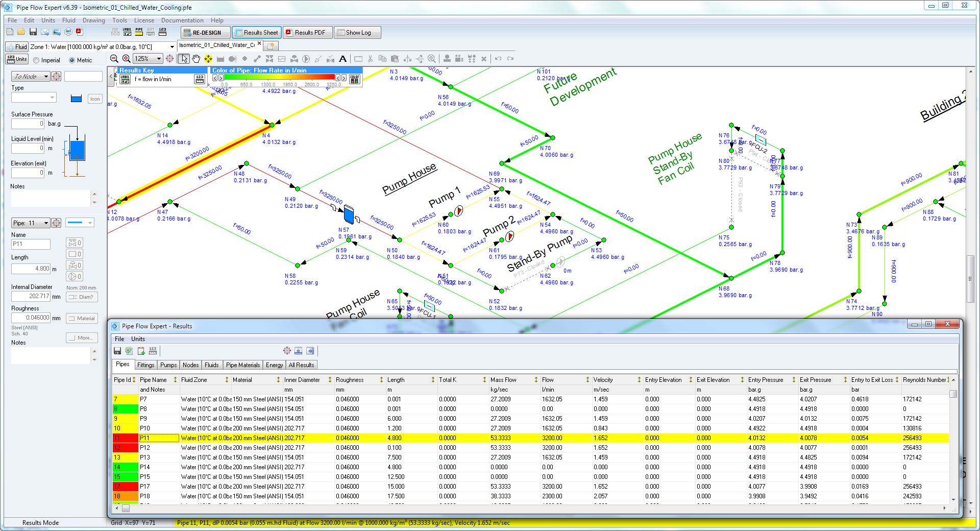Select the Pan hand tool
Screen dimensions: 980x531
click(x=196, y=59)
